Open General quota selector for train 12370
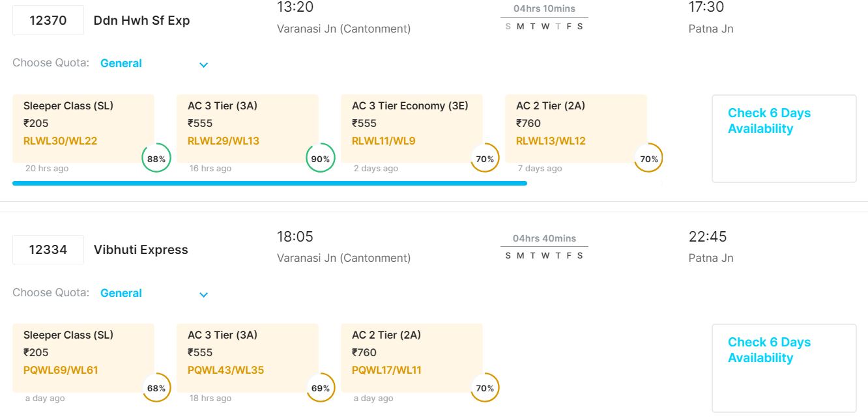 pos(121,63)
